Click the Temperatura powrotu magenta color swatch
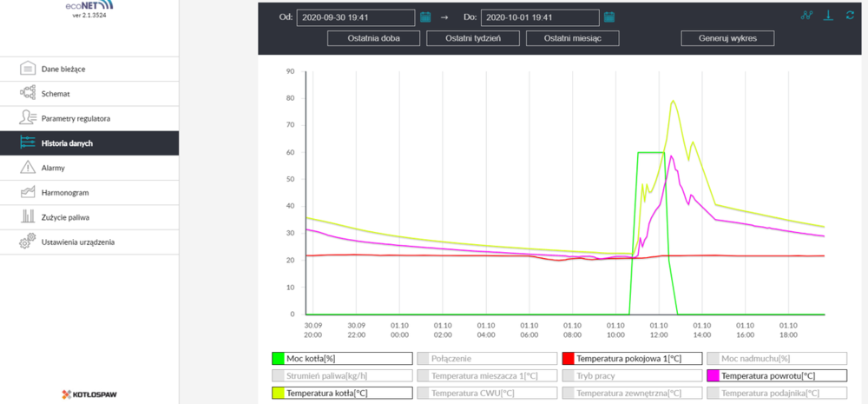This screenshot has width=868, height=404. [713, 375]
